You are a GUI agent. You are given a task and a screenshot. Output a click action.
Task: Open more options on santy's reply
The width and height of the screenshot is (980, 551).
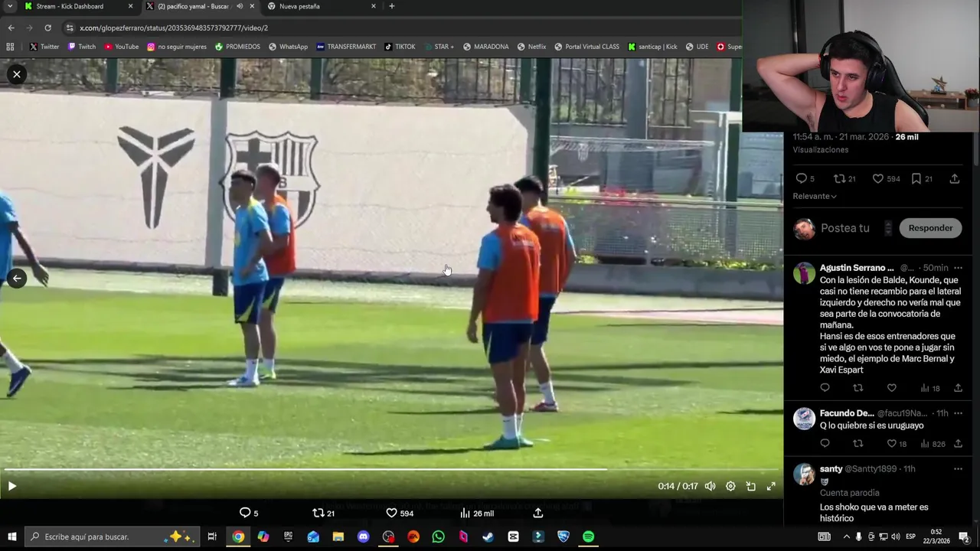(958, 468)
